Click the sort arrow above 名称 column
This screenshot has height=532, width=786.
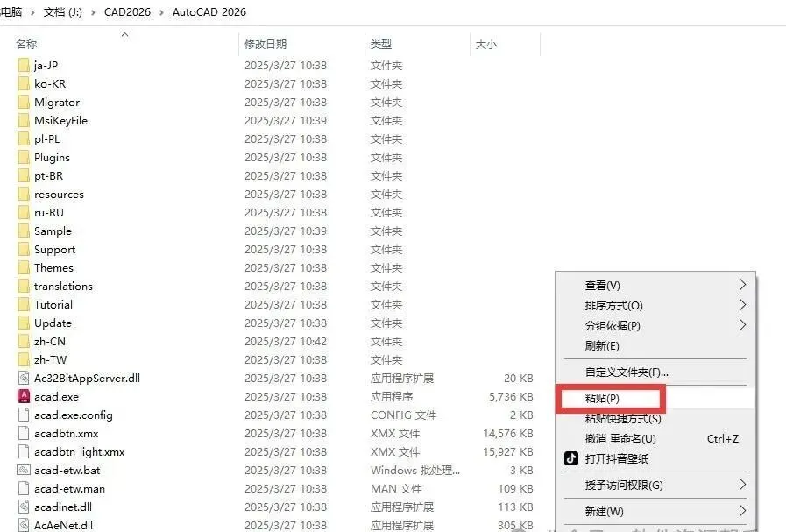point(124,34)
